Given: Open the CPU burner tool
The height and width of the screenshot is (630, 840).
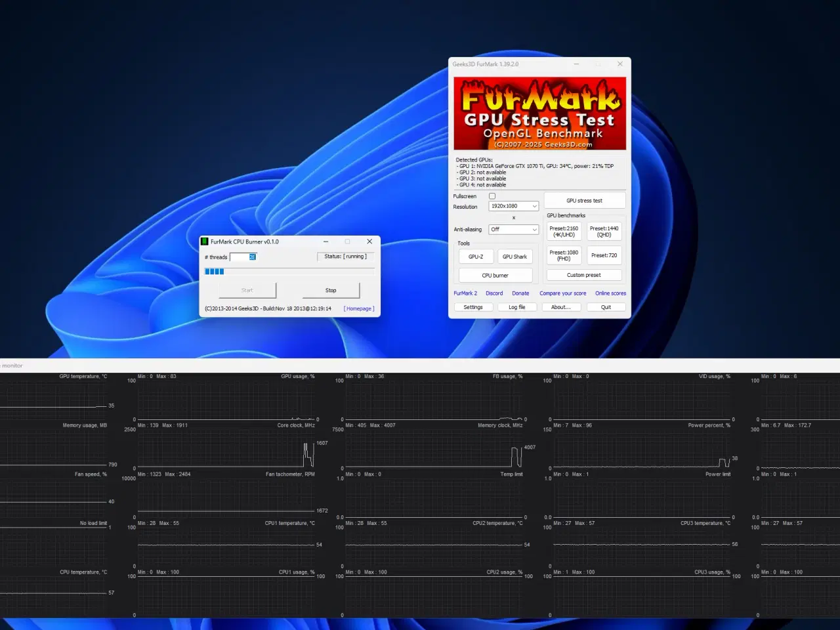Looking at the screenshot, I should tap(495, 275).
